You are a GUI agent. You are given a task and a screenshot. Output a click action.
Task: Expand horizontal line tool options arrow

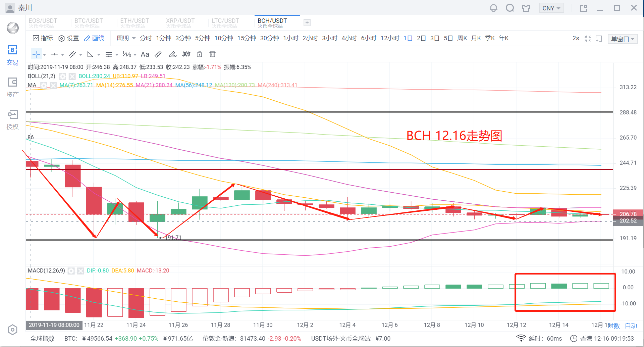tap(62, 55)
